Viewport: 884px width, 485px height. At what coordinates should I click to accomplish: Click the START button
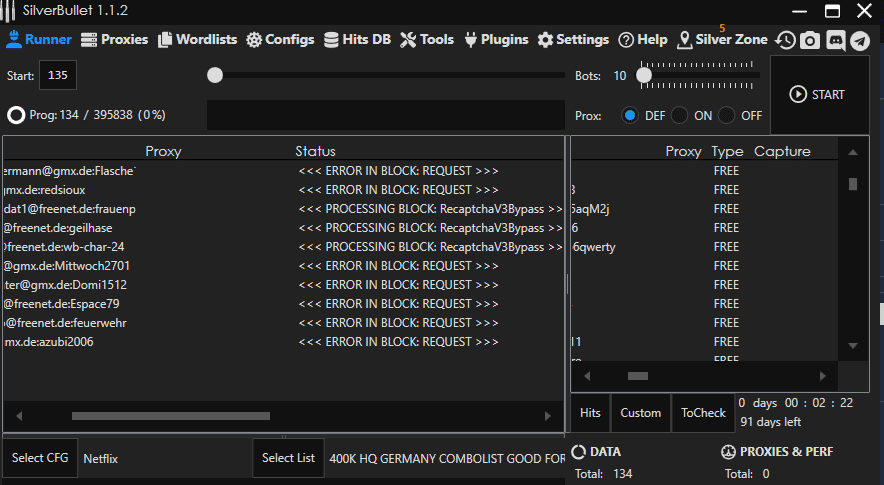(819, 95)
